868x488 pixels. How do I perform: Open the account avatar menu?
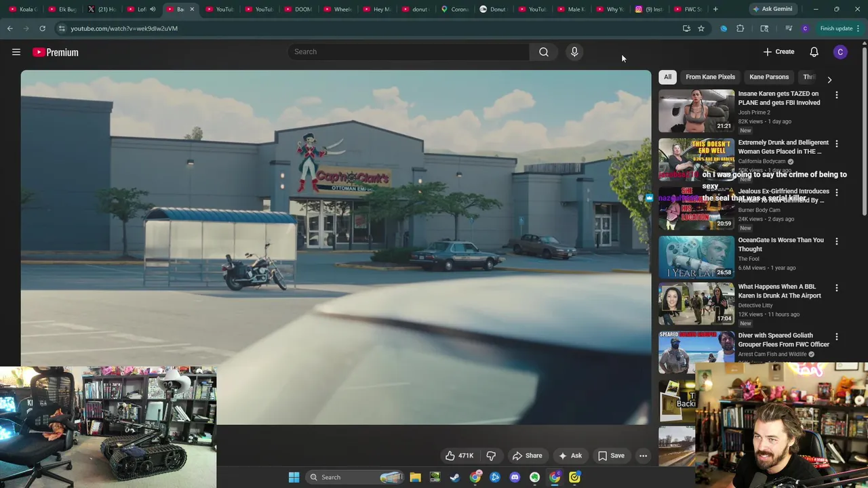click(840, 52)
